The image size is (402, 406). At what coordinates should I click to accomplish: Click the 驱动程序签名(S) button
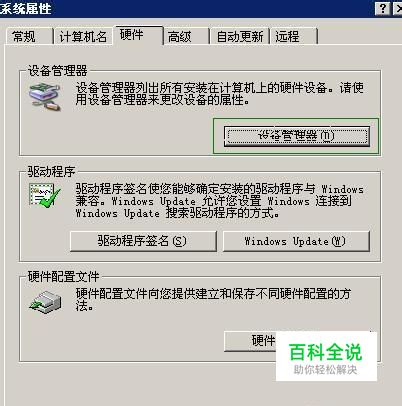coord(143,241)
